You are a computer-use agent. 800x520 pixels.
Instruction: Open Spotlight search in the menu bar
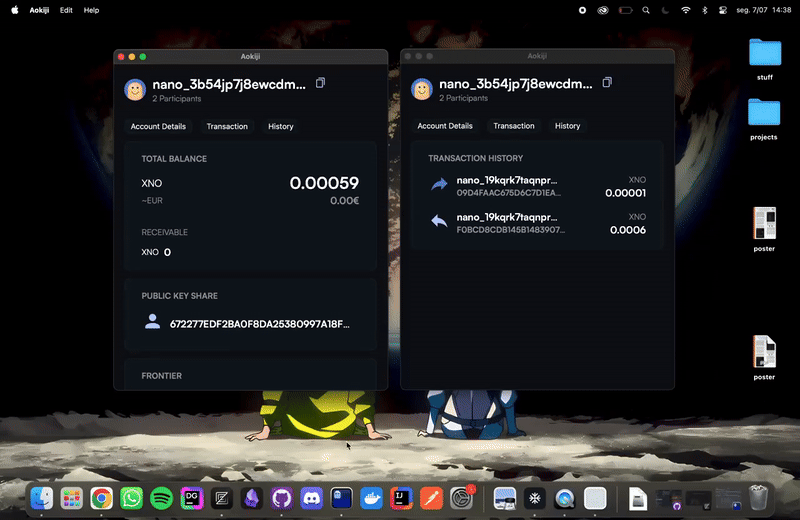[x=646, y=10]
